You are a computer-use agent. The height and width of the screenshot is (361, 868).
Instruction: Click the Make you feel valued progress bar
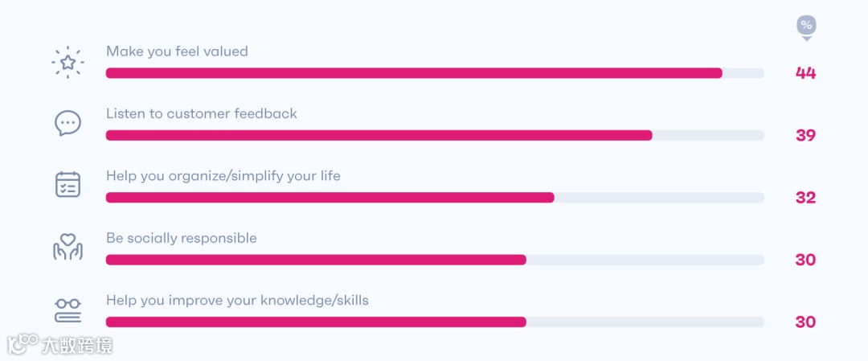click(414, 73)
